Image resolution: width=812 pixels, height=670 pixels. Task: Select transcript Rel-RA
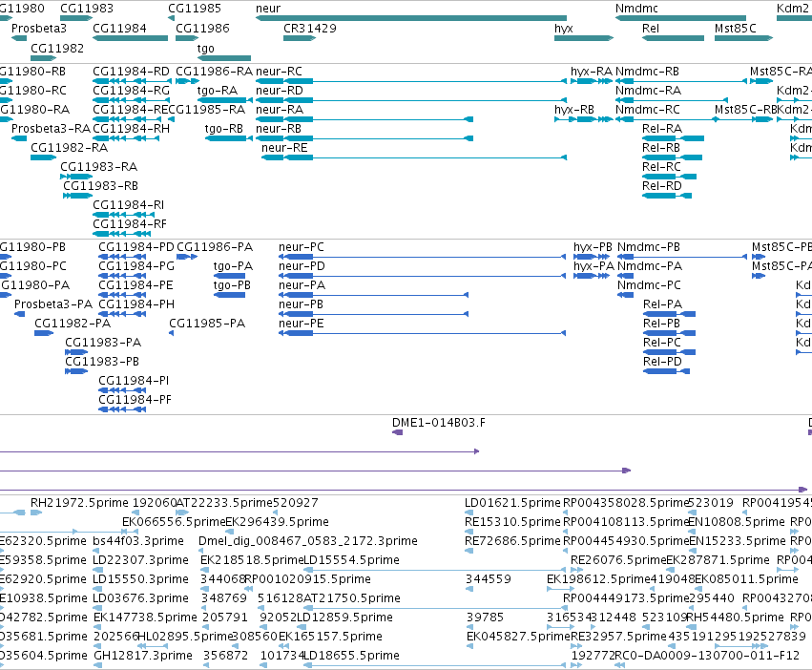tap(662, 129)
